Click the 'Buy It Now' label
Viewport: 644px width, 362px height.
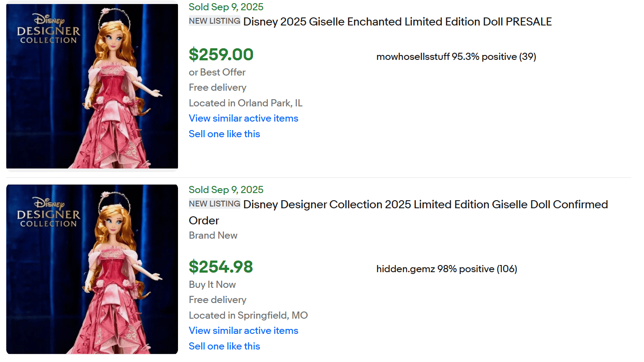click(x=212, y=285)
